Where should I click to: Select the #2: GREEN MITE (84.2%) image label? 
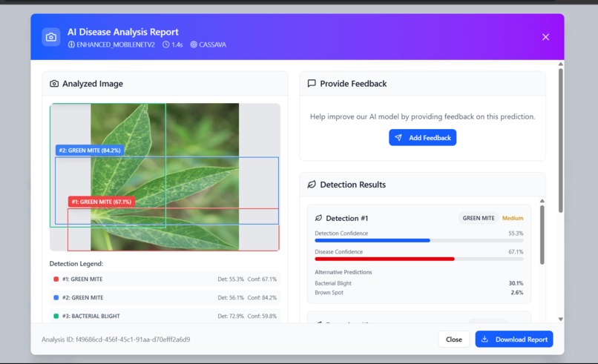90,150
